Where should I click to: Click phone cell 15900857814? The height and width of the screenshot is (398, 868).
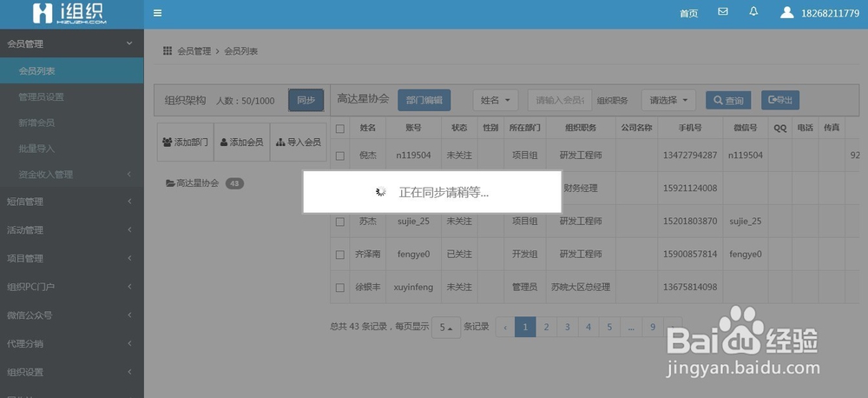[x=690, y=254]
